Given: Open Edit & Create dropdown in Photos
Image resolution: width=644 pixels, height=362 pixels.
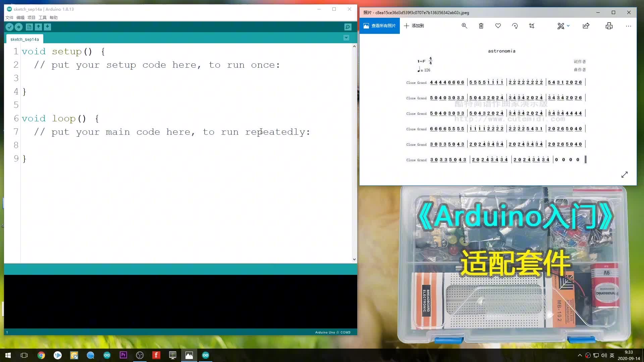Looking at the screenshot, I should [563, 26].
